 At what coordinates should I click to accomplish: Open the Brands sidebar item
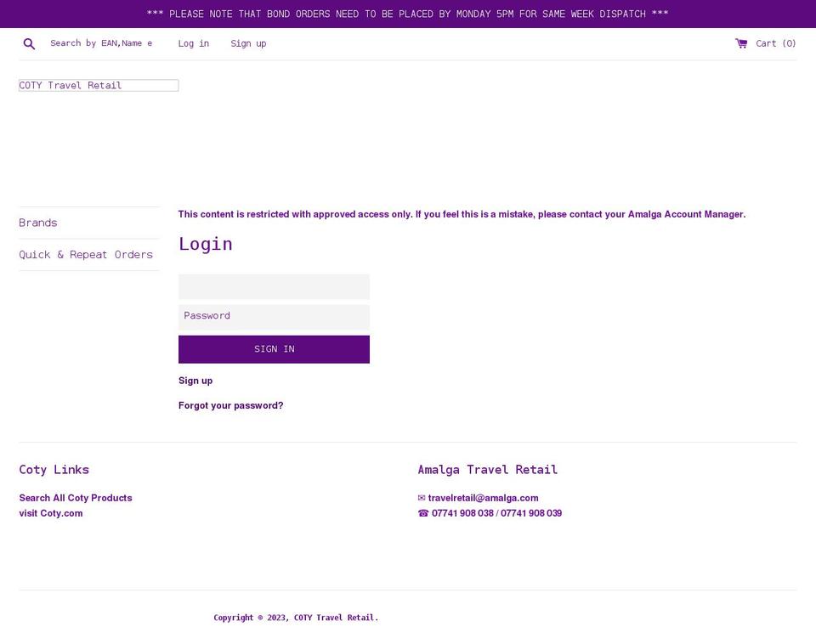coord(38,223)
